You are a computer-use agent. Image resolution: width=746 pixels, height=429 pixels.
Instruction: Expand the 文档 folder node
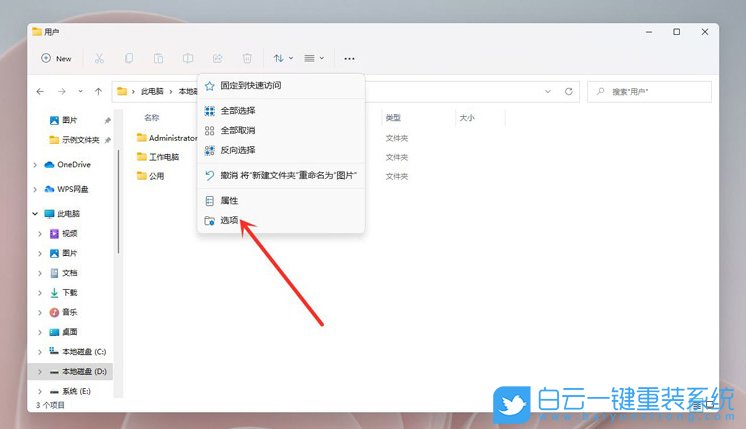(x=40, y=273)
